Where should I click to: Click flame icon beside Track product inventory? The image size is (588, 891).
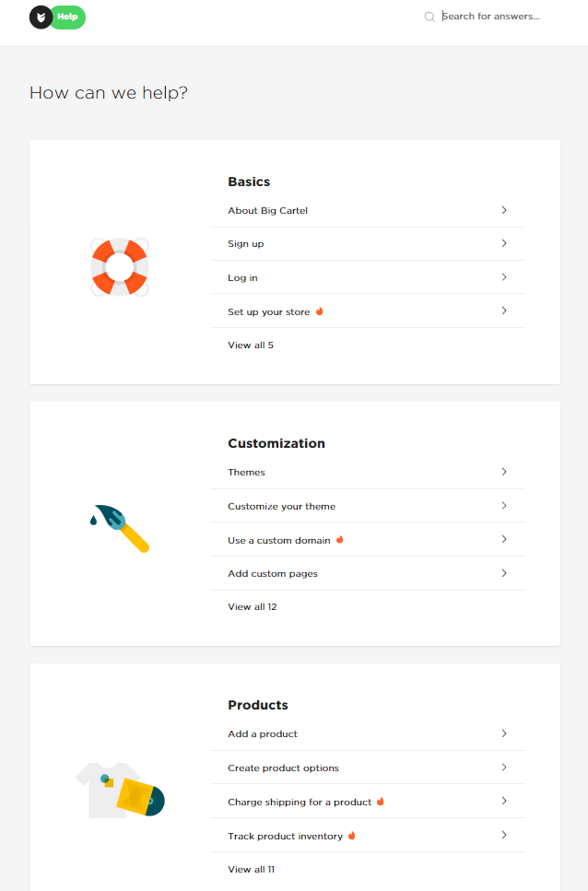352,836
